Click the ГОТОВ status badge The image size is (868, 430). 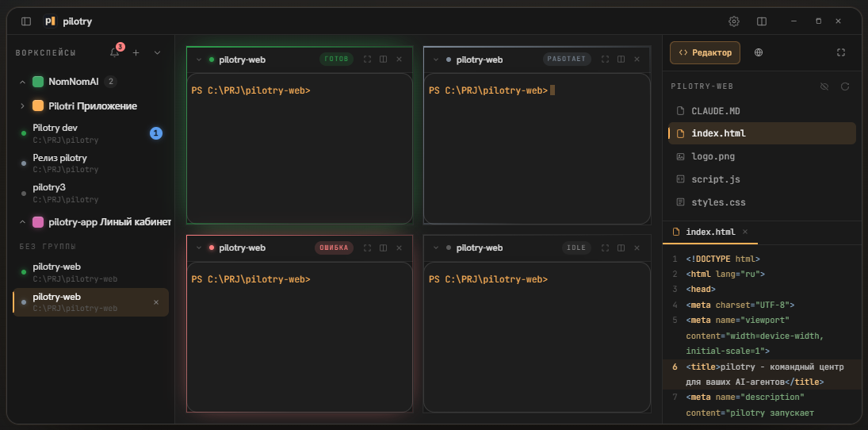point(337,60)
